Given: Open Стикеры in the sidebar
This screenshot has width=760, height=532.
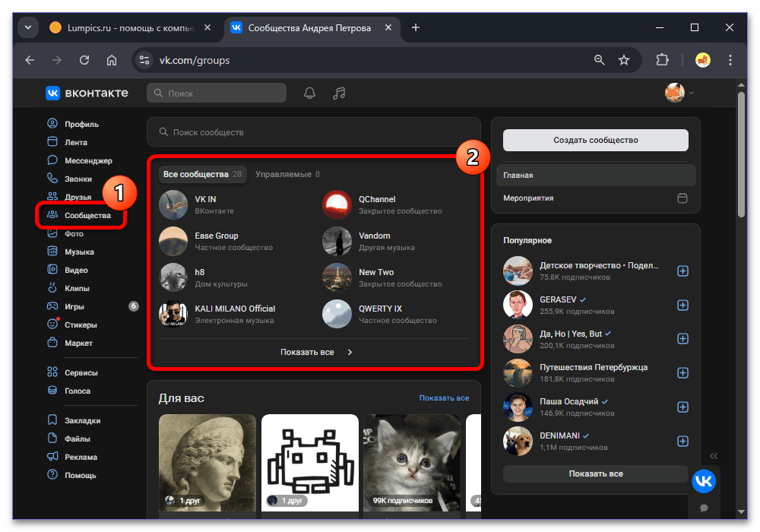Looking at the screenshot, I should (x=81, y=325).
